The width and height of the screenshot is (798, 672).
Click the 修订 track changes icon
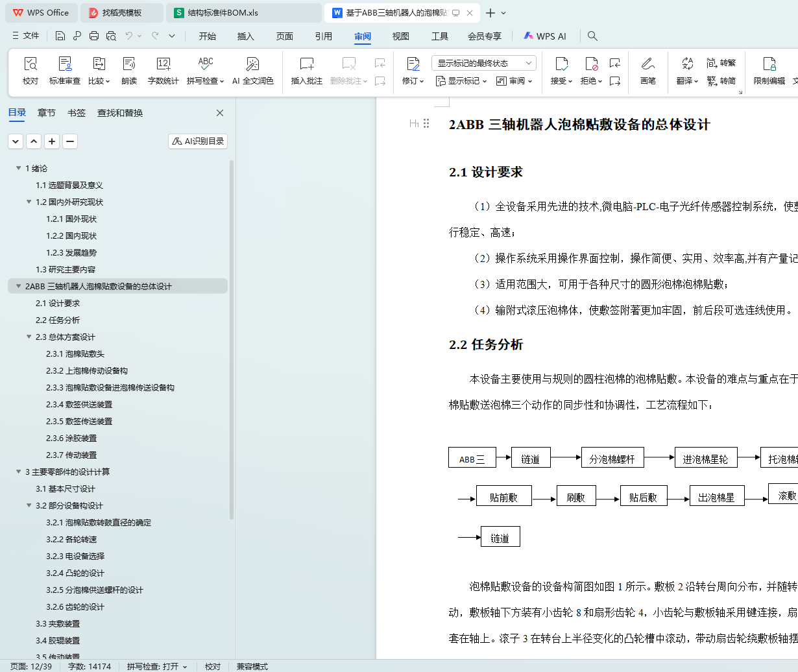tap(413, 64)
